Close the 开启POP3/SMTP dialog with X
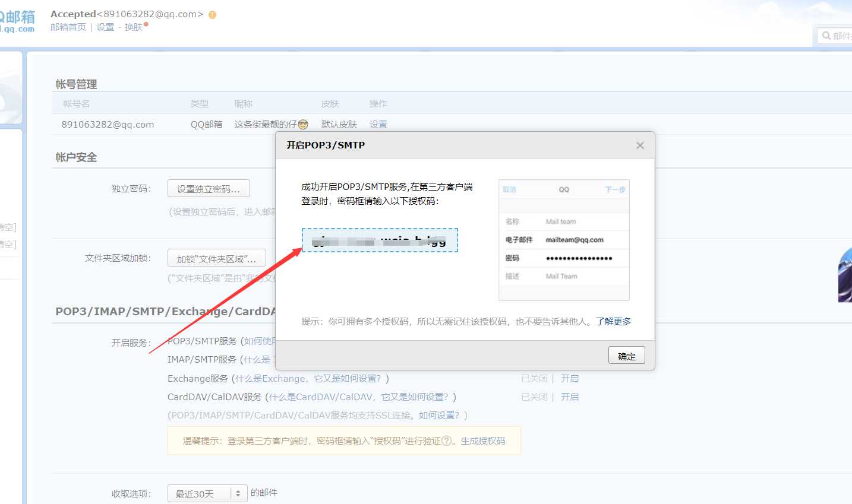The width and height of the screenshot is (852, 504). 640,145
